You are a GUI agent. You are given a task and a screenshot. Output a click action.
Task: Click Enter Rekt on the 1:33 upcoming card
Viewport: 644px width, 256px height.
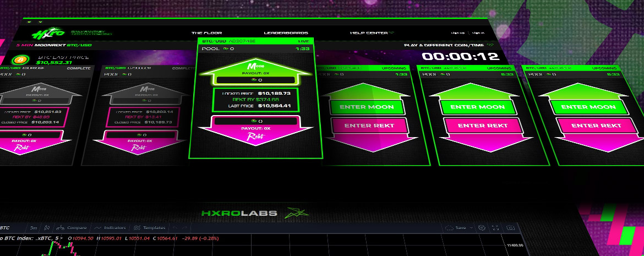coord(369,126)
